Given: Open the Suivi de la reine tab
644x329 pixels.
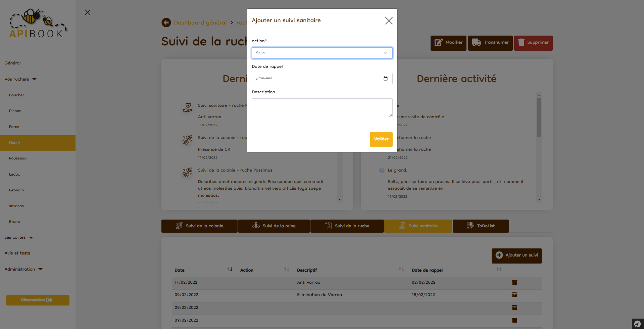Looking at the screenshot, I should 274,226.
